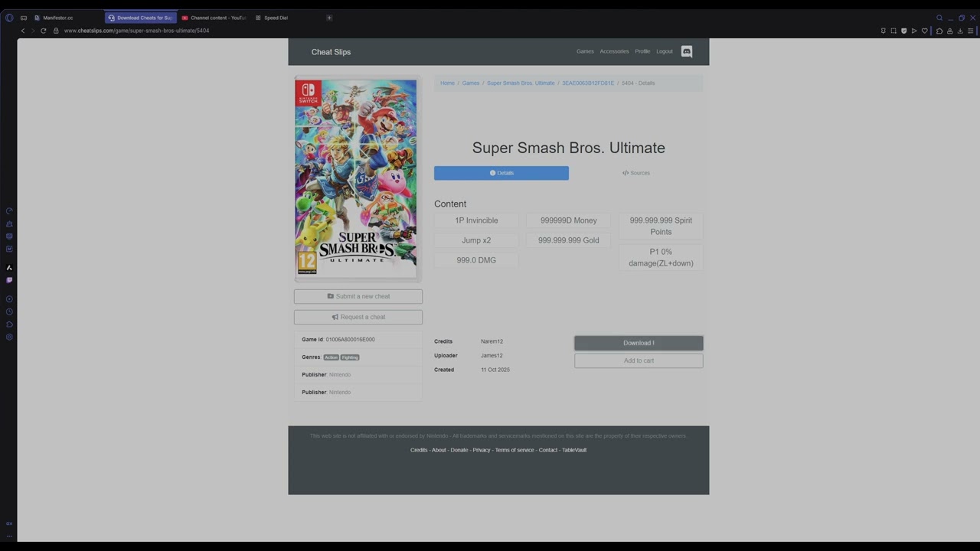The height and width of the screenshot is (551, 980).
Task: Click the Download button
Action: [x=639, y=343]
